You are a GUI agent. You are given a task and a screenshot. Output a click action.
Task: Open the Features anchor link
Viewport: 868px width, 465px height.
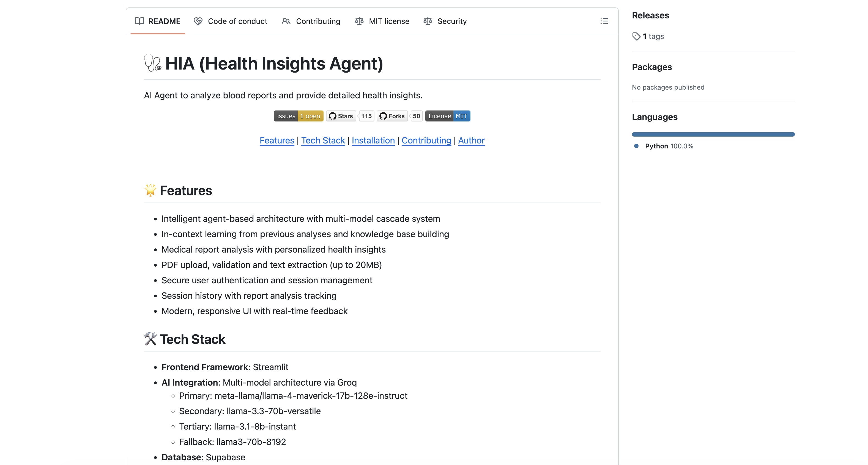coord(276,140)
